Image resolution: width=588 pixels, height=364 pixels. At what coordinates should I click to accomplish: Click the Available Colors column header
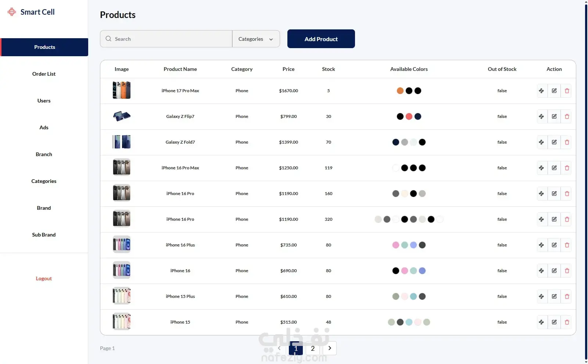click(x=409, y=69)
